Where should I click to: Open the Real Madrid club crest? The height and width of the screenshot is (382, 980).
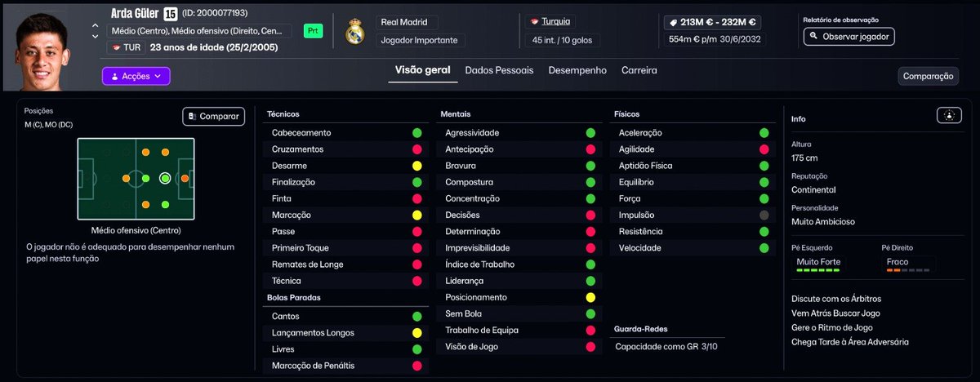point(354,31)
